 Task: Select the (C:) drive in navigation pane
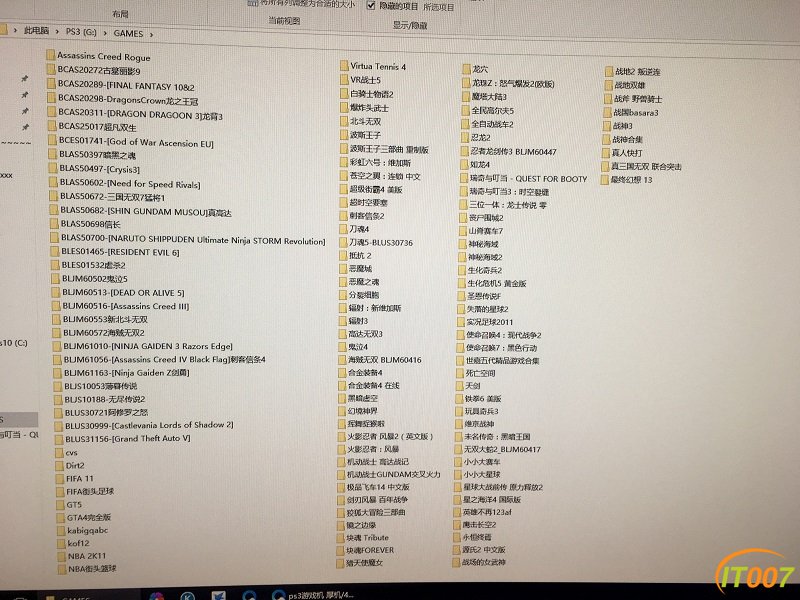14,343
